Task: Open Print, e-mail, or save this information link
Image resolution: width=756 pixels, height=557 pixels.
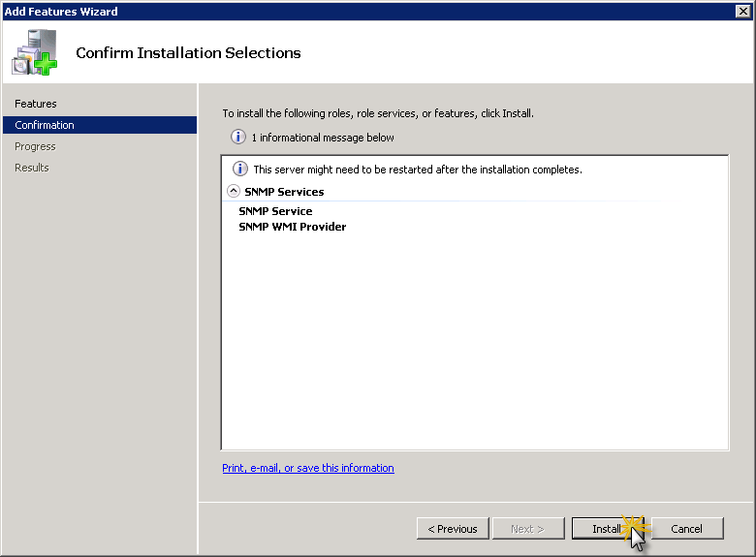Action: (x=308, y=468)
